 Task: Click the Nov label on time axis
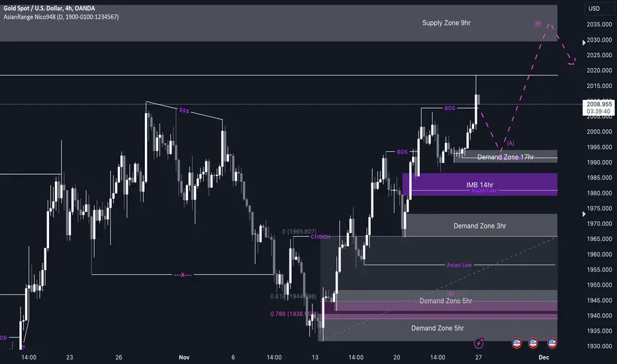(x=184, y=357)
